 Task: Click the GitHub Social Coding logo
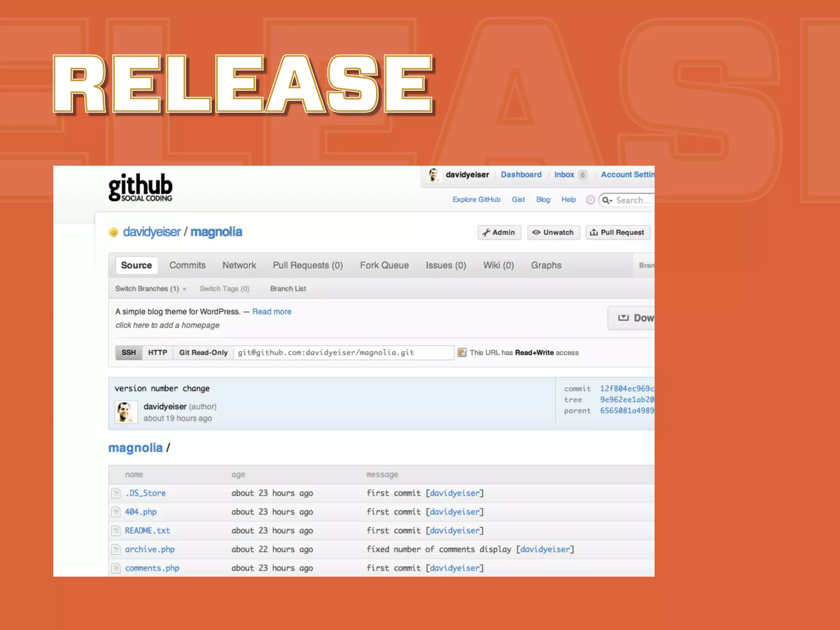(140, 187)
